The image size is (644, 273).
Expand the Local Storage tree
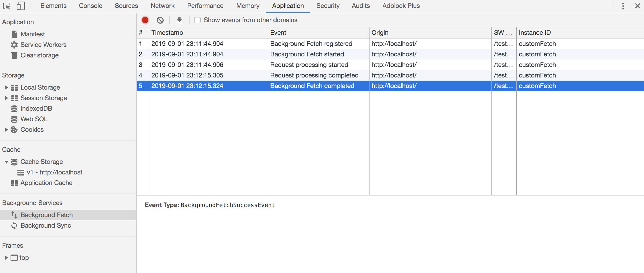(7, 87)
